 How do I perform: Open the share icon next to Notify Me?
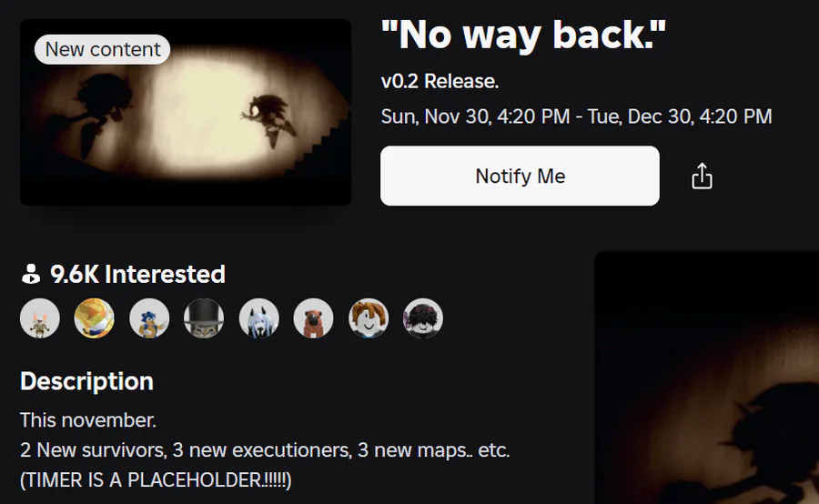tap(702, 176)
